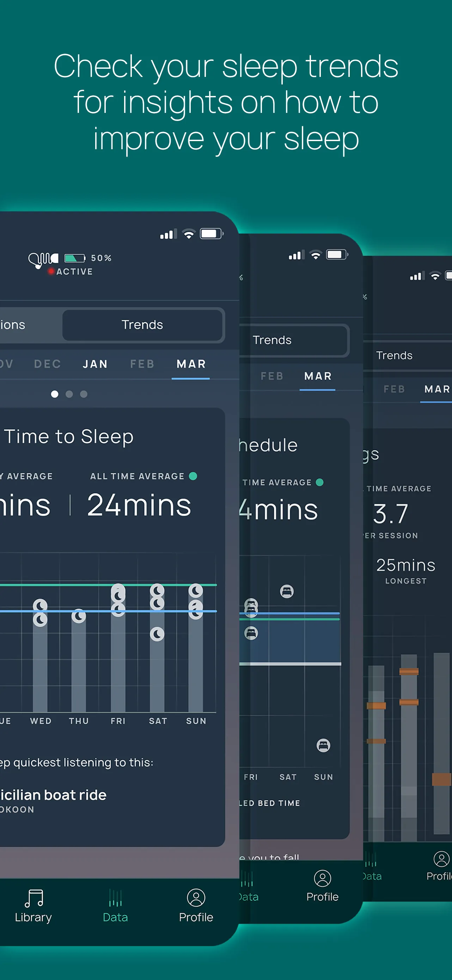This screenshot has height=980, width=452.
Task: Tap Profile person icon in the middle phone
Action: 323,878
